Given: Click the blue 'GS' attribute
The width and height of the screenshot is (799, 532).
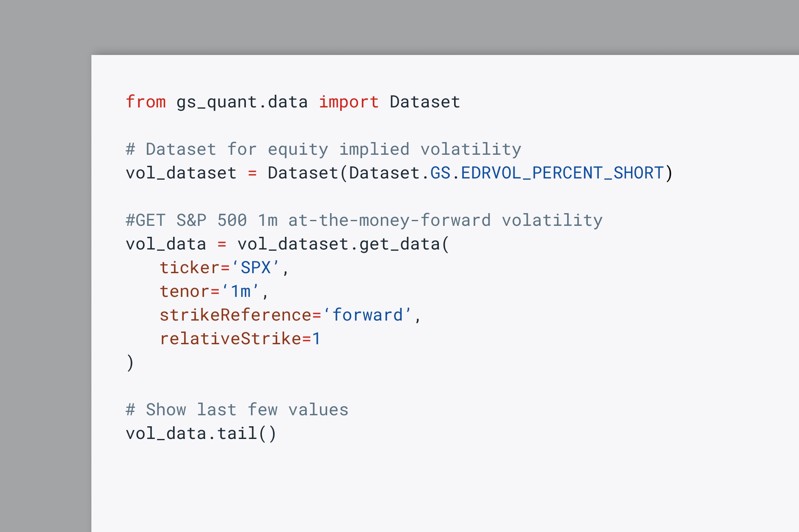Looking at the screenshot, I should click(440, 173).
